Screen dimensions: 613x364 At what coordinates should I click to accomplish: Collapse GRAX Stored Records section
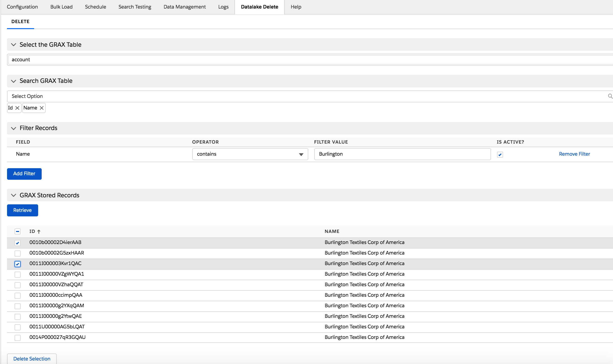14,195
